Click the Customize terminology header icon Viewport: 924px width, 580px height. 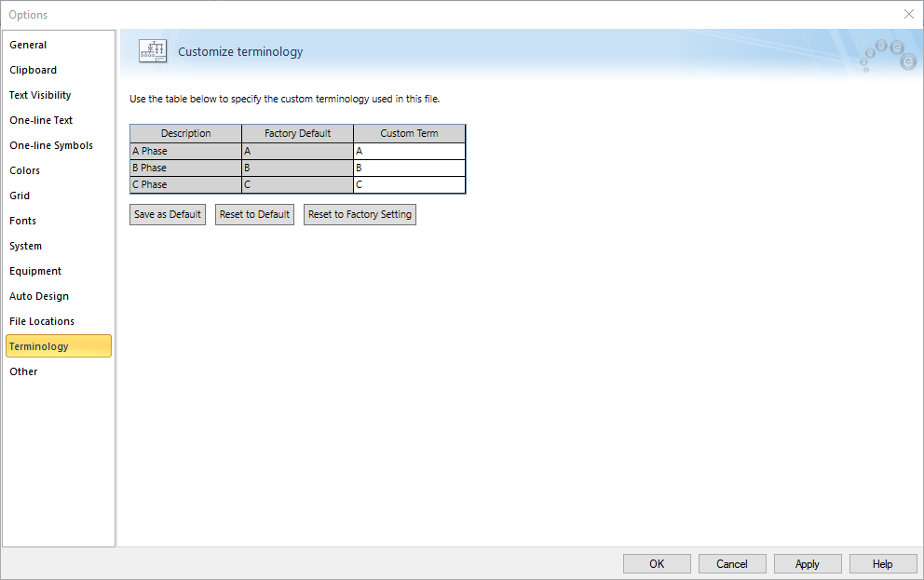point(152,52)
